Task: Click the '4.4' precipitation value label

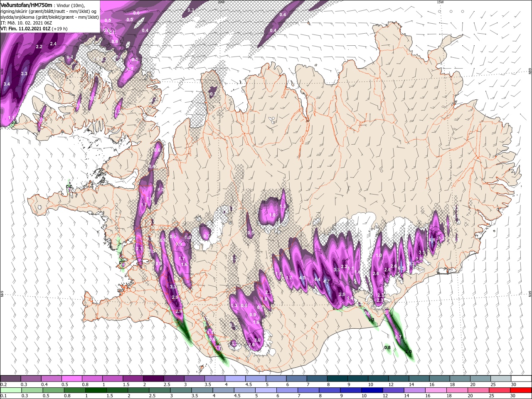Action: point(317,279)
